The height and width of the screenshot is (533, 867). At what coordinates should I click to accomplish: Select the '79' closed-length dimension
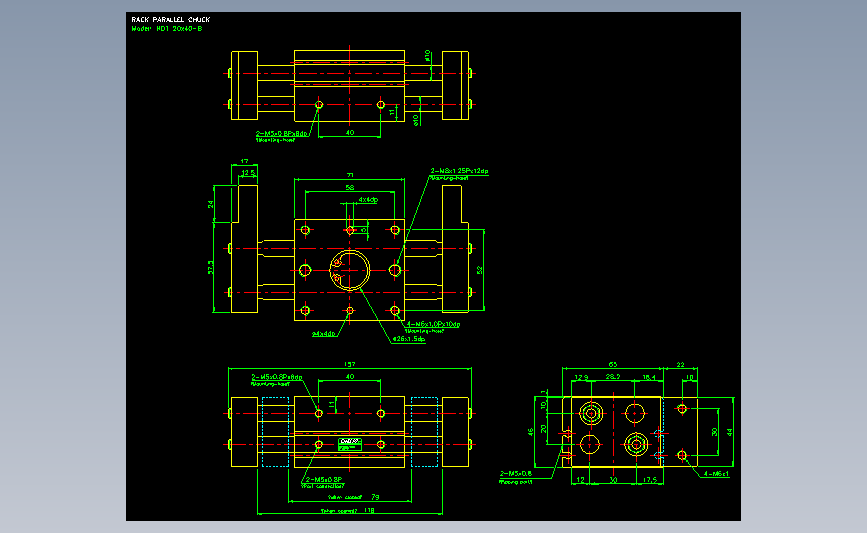point(375,497)
